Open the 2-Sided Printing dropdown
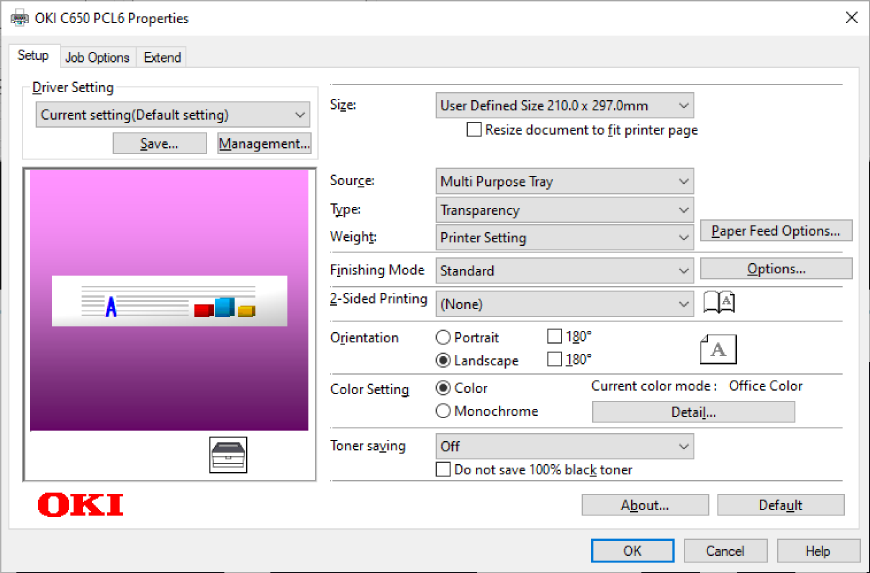This screenshot has height=573, width=870. coord(564,304)
